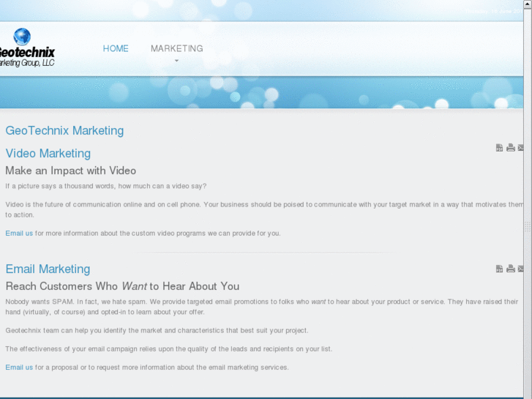Click the Geotechnix globe logo
This screenshot has height=399, width=532.
click(x=22, y=37)
